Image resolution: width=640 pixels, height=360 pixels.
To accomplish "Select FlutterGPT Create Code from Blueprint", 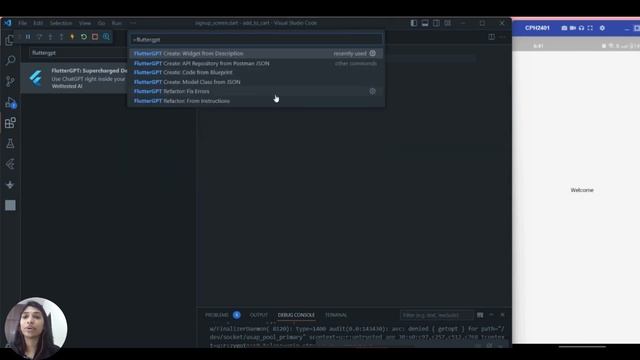I will 256,72.
